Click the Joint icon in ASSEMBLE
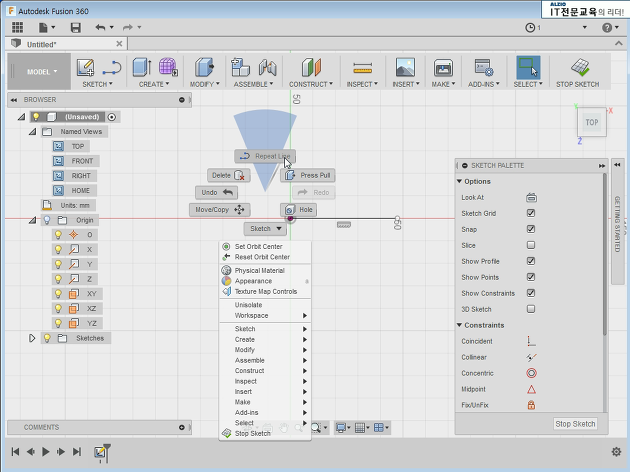The width and height of the screenshot is (630, 472). click(268, 67)
